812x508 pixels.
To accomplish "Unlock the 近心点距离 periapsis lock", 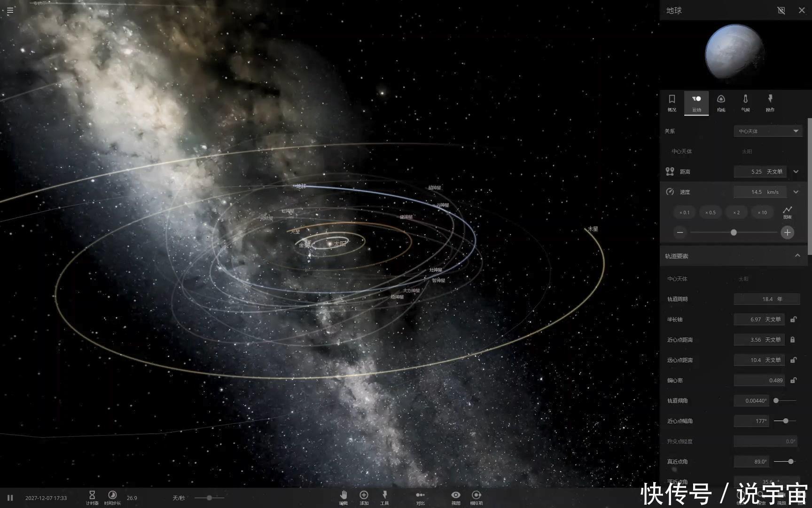I will pyautogui.click(x=793, y=340).
